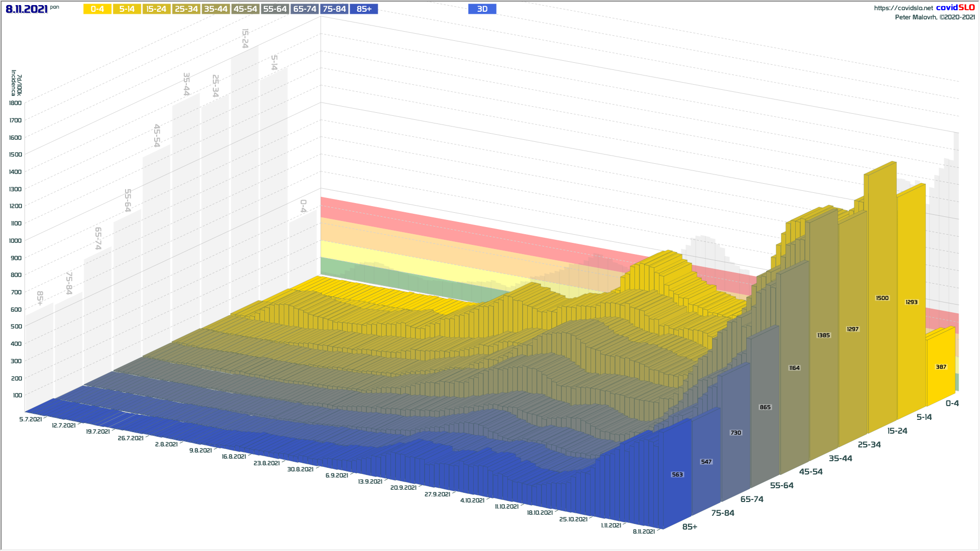Viewport: 980px width, 551px height.
Task: Click the 75-84 legend box
Action: click(334, 9)
